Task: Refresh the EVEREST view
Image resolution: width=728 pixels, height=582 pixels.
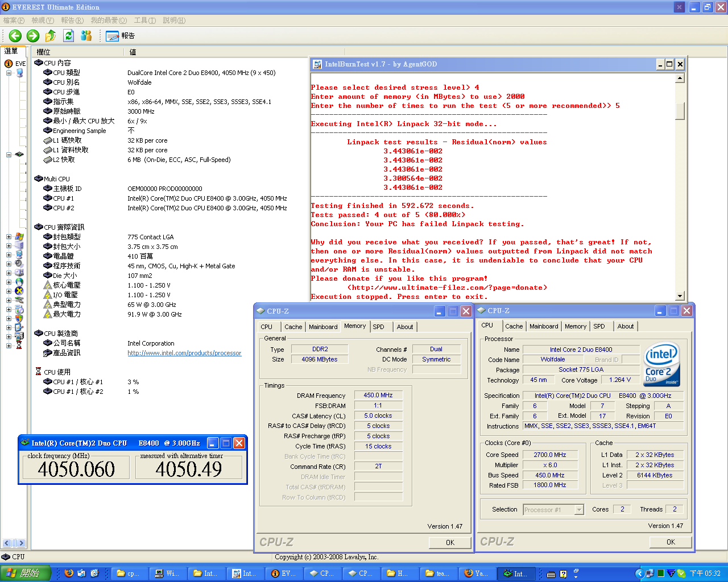Action: point(68,36)
